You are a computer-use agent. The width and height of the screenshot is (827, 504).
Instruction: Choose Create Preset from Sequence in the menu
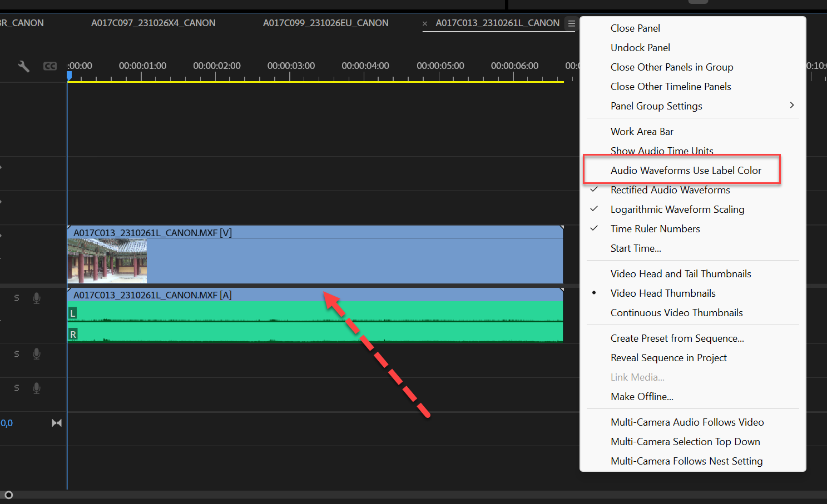click(677, 338)
